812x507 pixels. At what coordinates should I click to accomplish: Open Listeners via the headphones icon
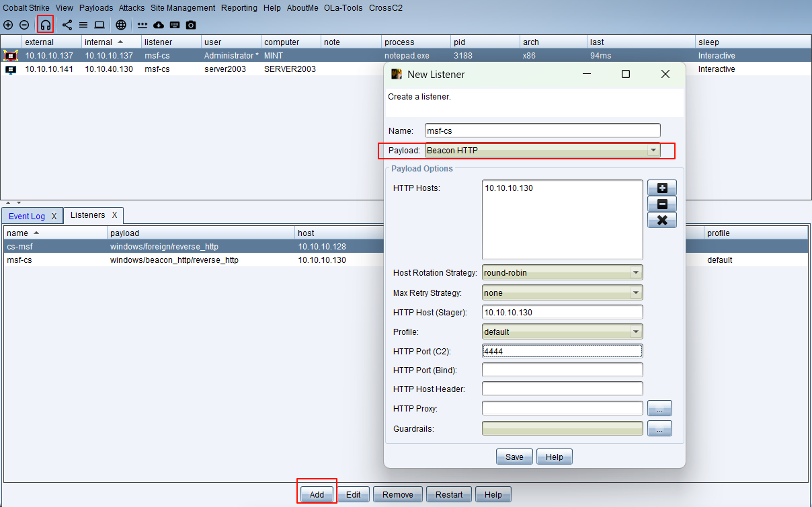[x=46, y=25]
